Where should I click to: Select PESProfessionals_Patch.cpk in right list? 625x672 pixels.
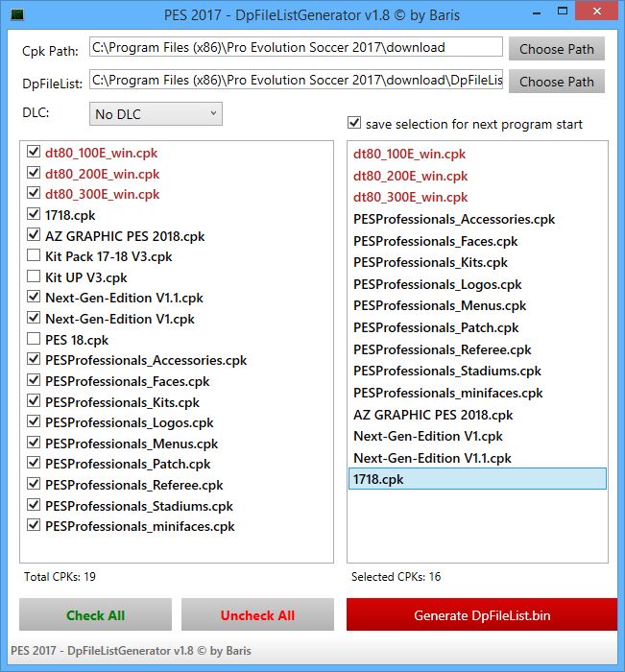point(477,327)
